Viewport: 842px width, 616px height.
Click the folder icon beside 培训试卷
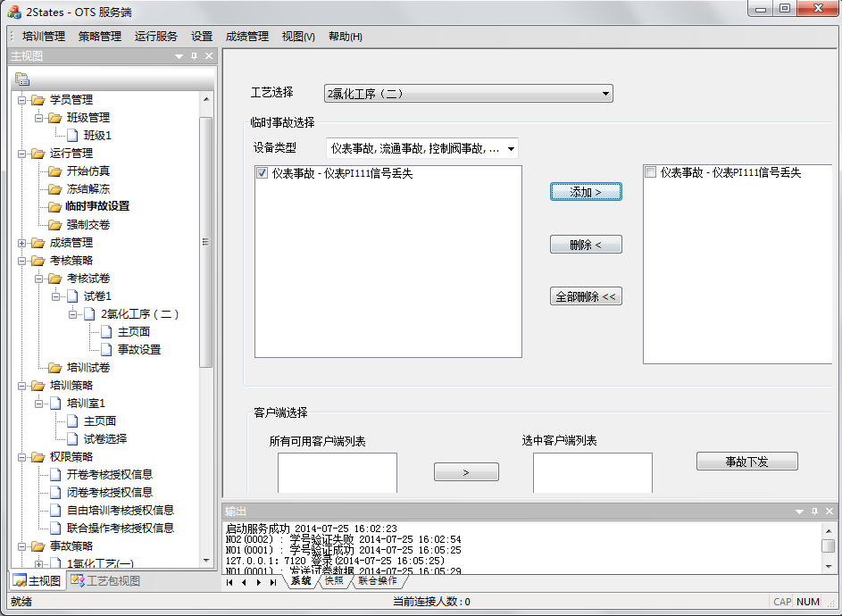[x=54, y=367]
